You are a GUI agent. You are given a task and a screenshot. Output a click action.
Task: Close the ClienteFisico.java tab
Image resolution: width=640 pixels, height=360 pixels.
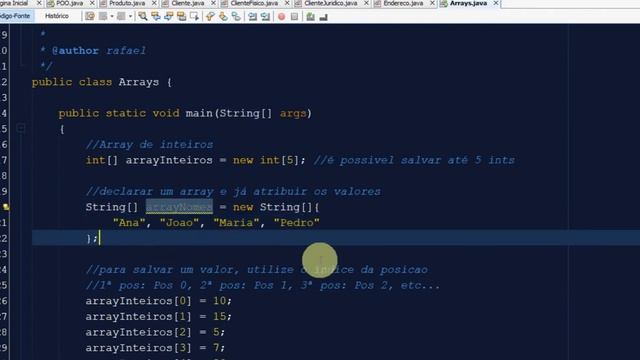pos(287,3)
